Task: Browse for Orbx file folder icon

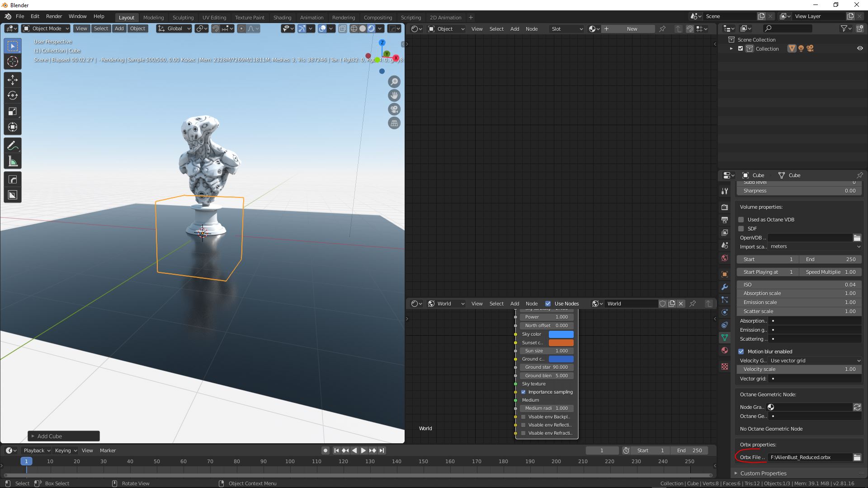Action: [x=857, y=457]
